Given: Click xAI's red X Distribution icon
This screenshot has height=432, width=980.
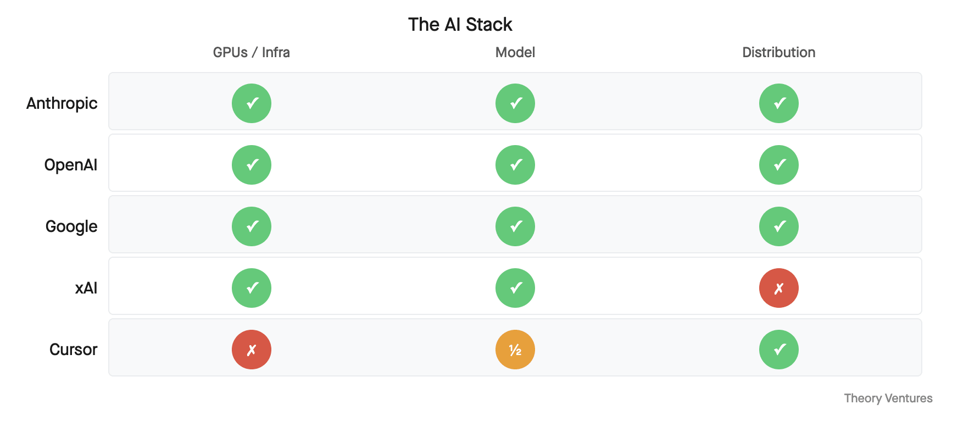Looking at the screenshot, I should [779, 288].
